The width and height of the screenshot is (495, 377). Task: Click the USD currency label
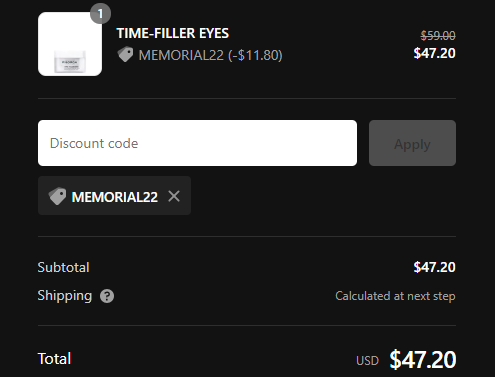(367, 361)
